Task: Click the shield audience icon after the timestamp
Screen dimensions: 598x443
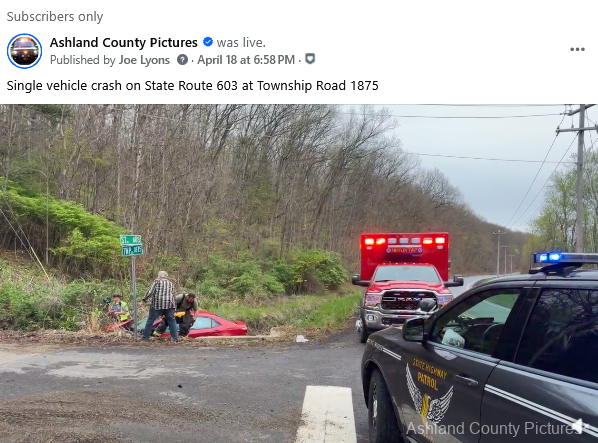Action: coord(310,59)
